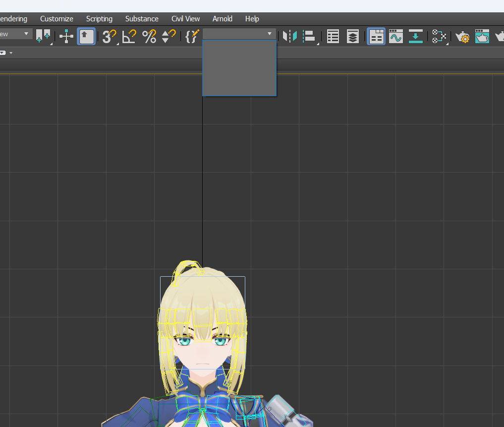
Task: Open the Arnold menu
Action: 223,19
